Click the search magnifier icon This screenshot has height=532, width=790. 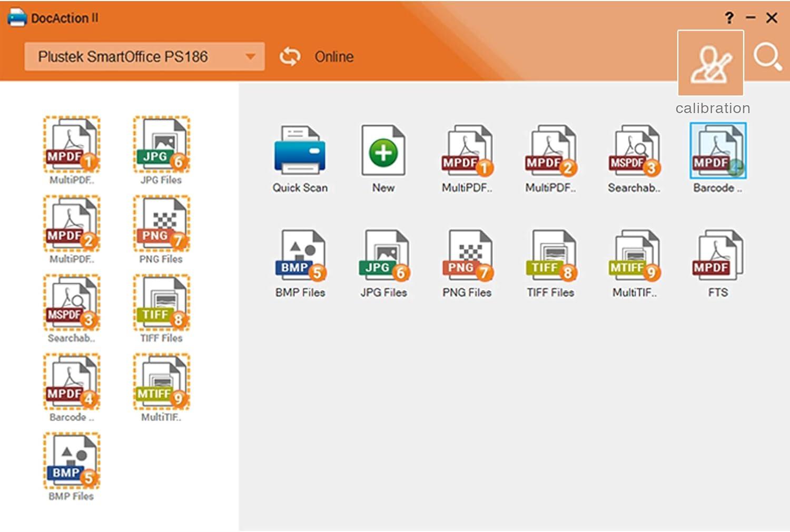pos(767,57)
